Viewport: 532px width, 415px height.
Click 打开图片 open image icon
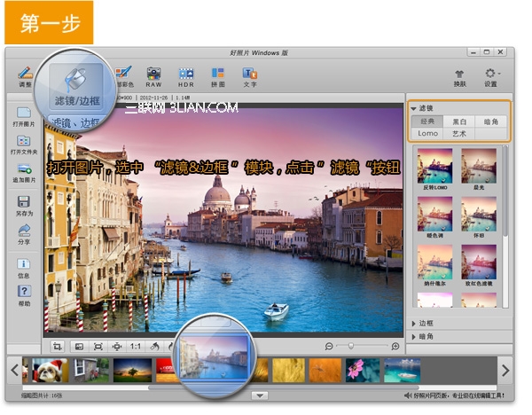pyautogui.click(x=24, y=117)
